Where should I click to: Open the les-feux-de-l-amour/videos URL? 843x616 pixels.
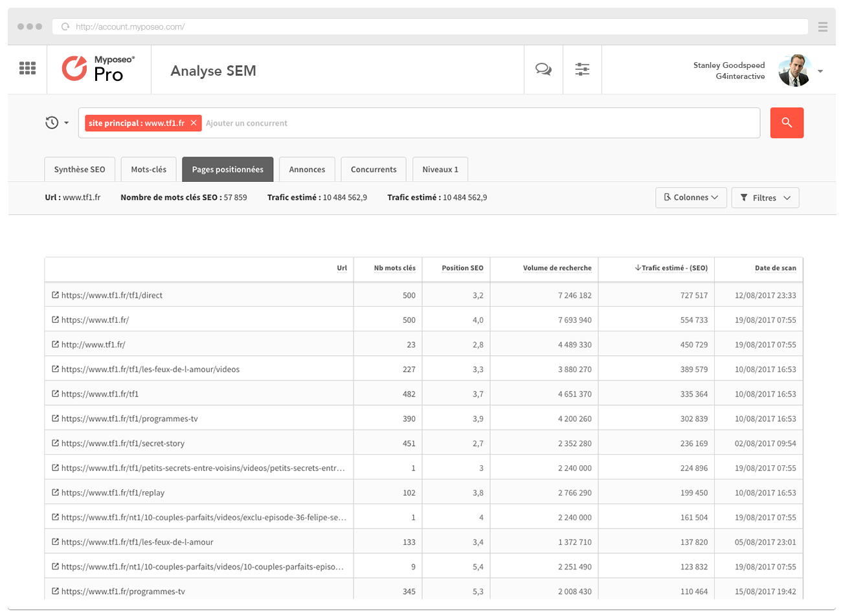coord(150,369)
